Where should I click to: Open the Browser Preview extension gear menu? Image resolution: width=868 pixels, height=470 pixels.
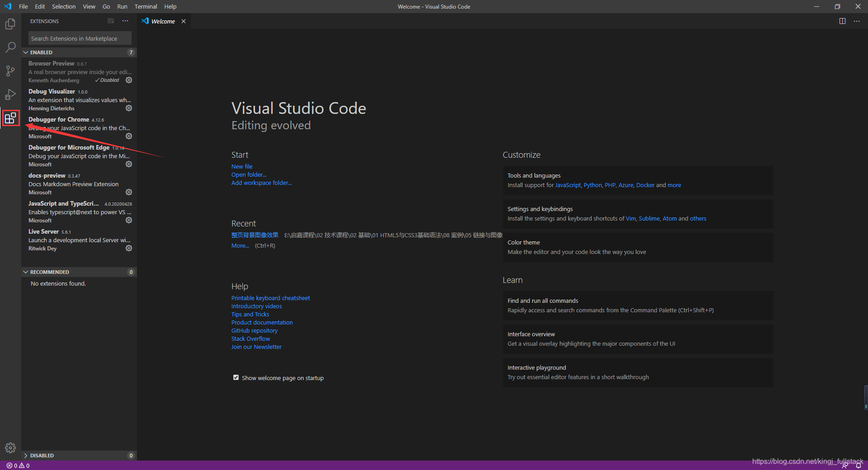129,80
